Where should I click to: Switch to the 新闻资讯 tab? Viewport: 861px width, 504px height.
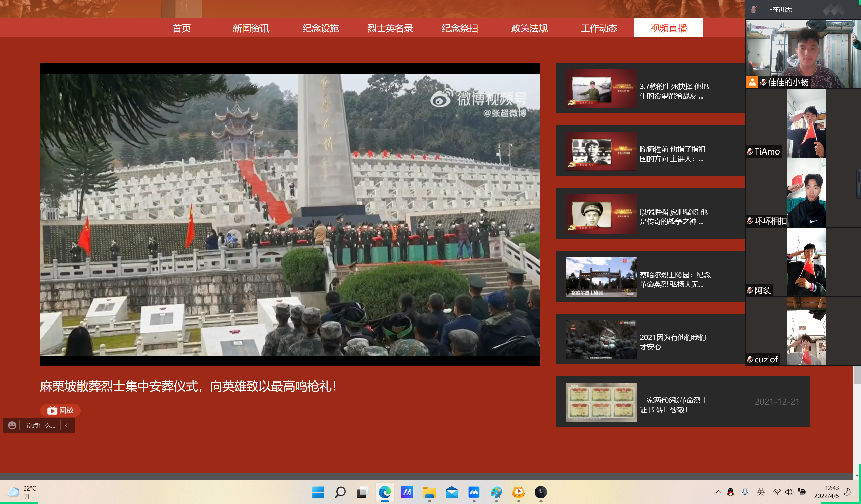[x=251, y=28]
